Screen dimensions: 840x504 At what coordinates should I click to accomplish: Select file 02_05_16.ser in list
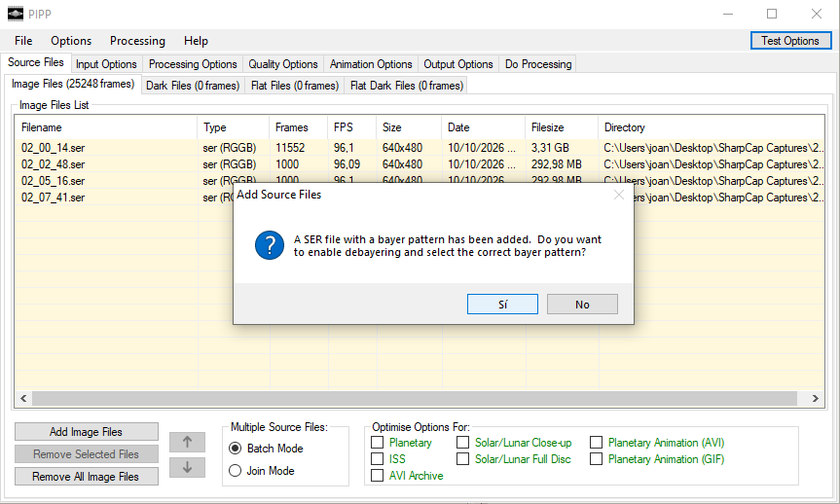pos(53,181)
